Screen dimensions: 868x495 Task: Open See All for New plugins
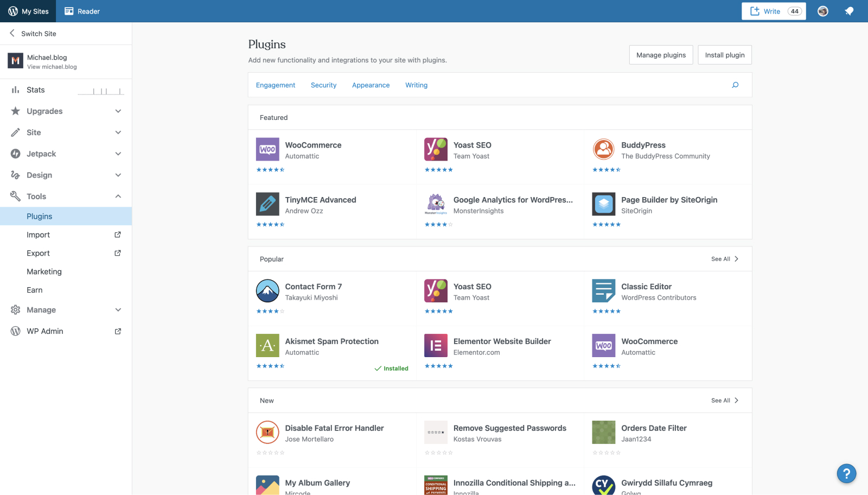(725, 401)
